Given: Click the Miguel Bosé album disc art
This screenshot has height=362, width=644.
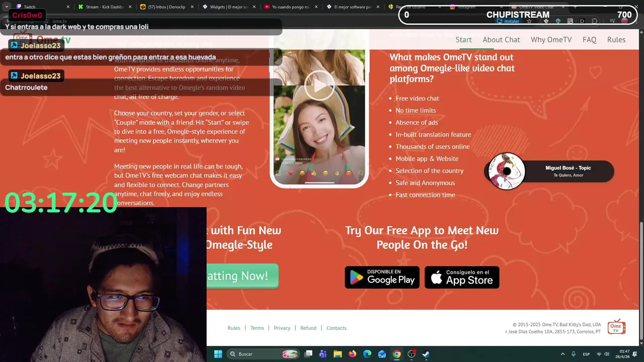Looking at the screenshot, I should tap(507, 171).
